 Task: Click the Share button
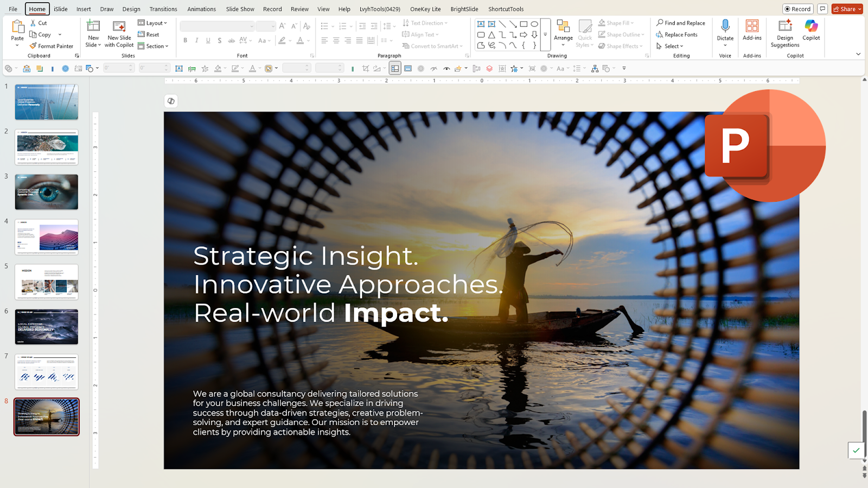[x=847, y=9]
